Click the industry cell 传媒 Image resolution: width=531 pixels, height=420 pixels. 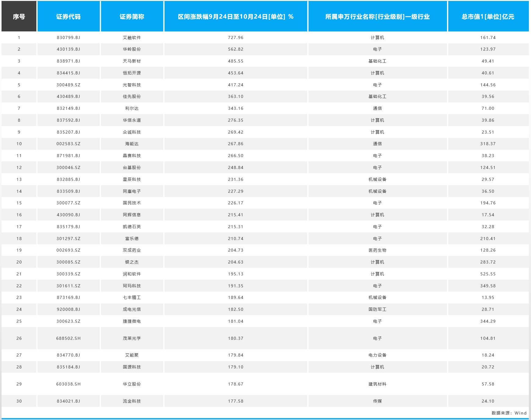click(377, 401)
